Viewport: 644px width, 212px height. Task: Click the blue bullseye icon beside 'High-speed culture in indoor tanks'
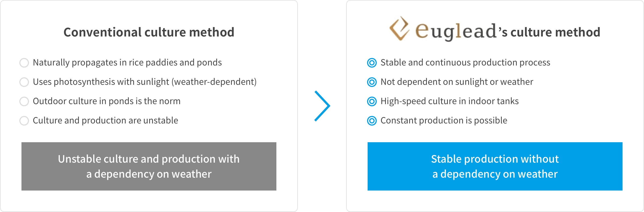click(372, 101)
